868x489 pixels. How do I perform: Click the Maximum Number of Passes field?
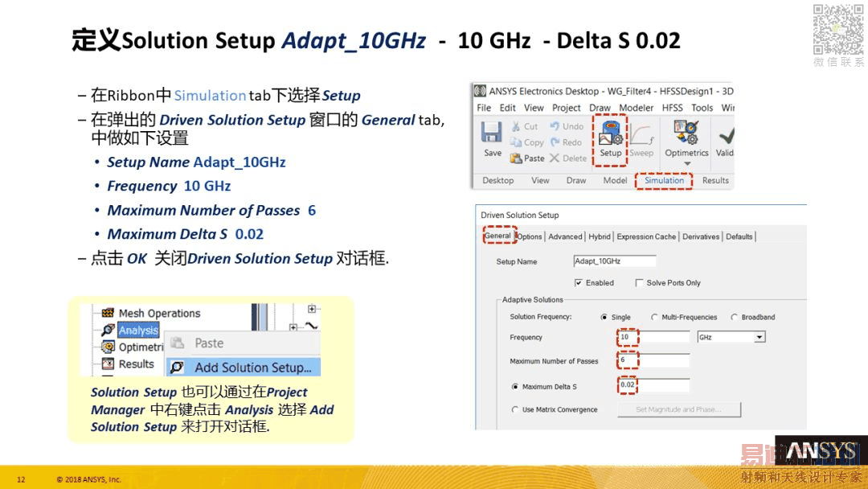click(653, 360)
